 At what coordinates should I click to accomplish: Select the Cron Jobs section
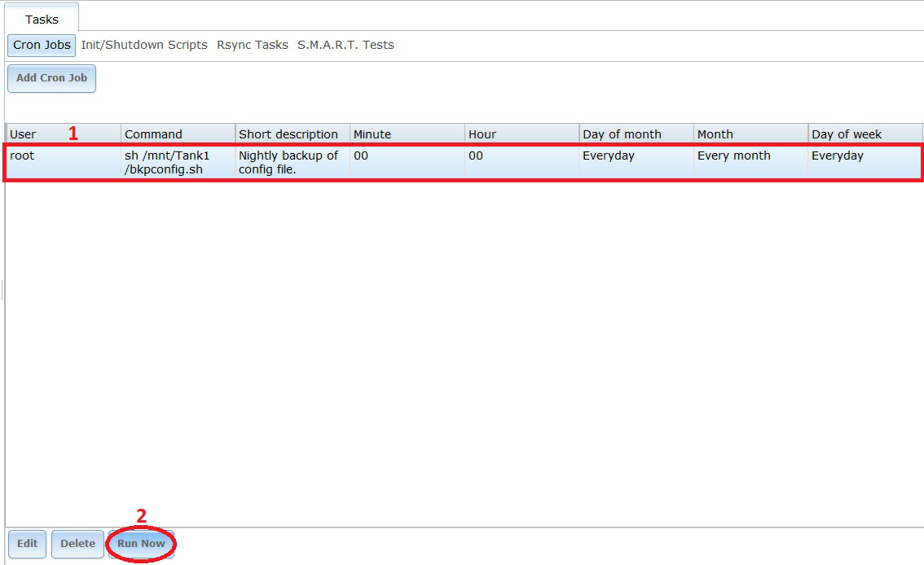click(x=42, y=45)
